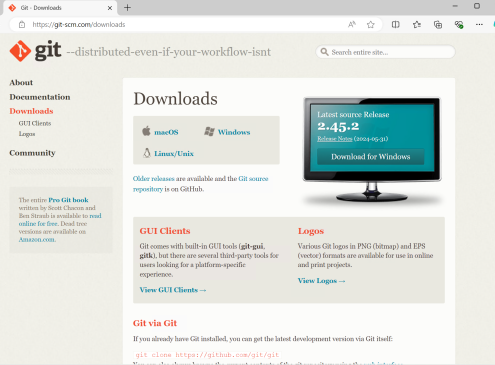Click the distributed-even-if-your-workflow-isnt tagline
The height and width of the screenshot is (365, 495).
[x=168, y=52]
